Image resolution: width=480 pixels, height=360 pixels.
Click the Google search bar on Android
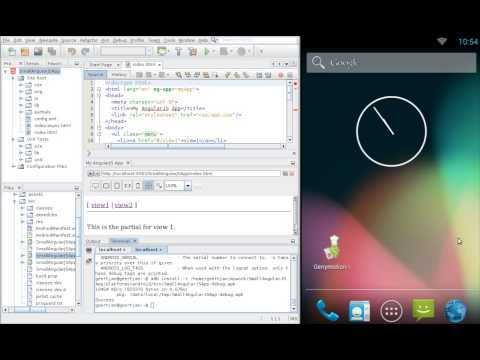(x=391, y=62)
